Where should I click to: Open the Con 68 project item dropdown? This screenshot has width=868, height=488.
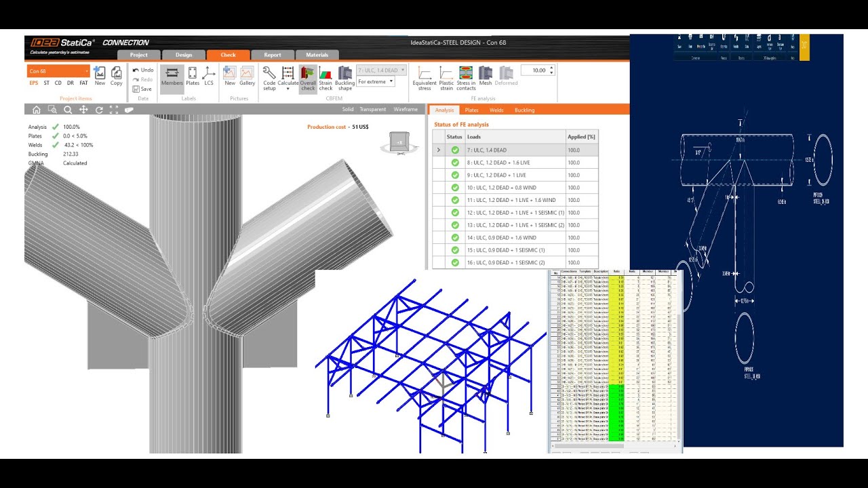[x=86, y=71]
